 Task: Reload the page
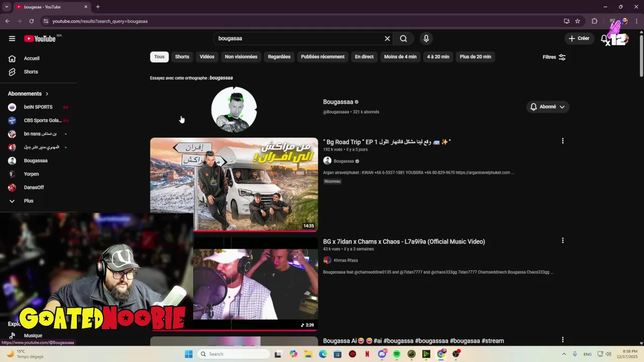(31, 21)
